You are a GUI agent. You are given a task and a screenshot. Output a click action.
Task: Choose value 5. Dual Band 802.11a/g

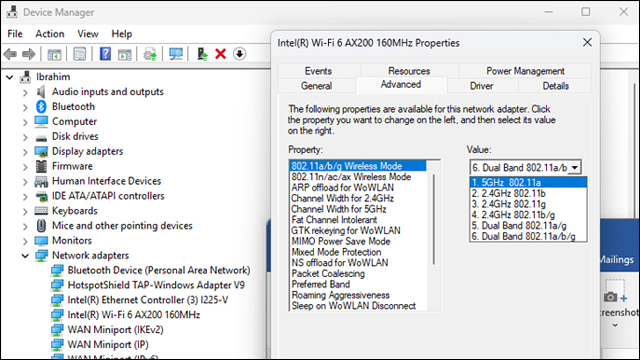[528, 225]
